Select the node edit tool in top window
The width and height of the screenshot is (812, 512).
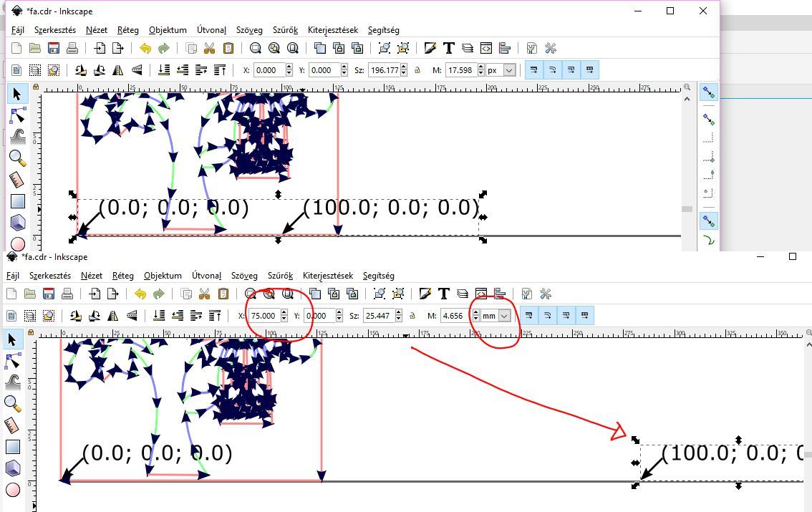tap(17, 115)
